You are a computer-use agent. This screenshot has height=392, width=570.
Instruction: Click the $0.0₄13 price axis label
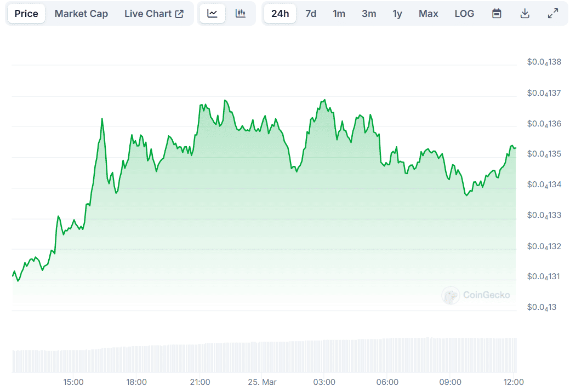(x=541, y=308)
